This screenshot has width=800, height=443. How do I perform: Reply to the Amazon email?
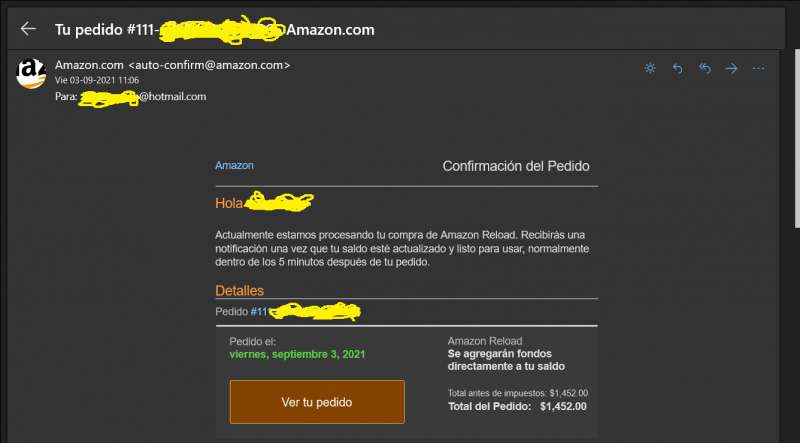click(678, 68)
